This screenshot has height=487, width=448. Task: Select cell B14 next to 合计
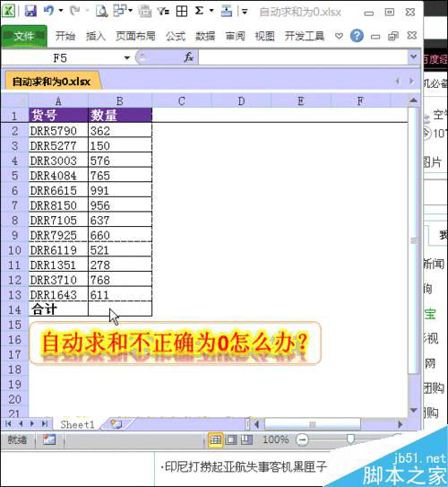pyautogui.click(x=120, y=309)
